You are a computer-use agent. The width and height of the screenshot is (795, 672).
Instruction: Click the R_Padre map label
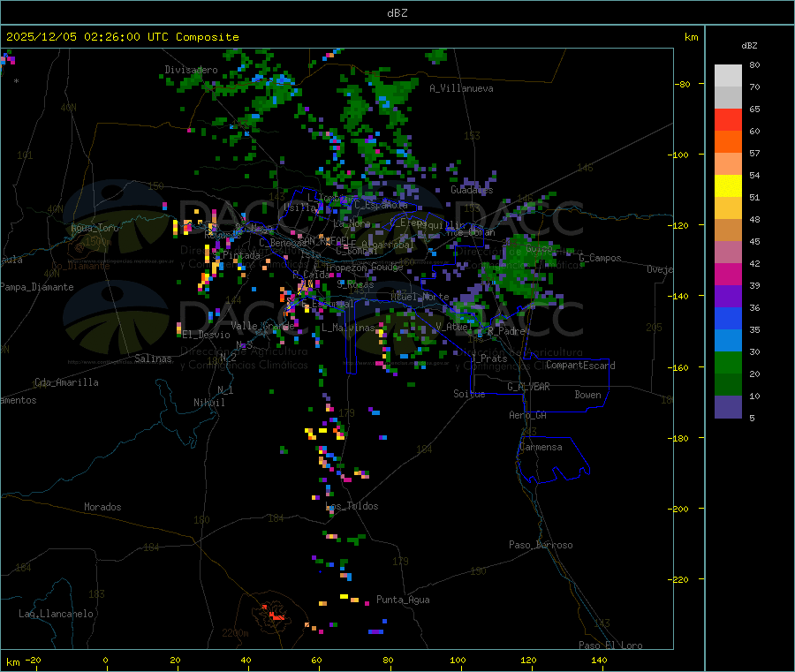[506, 331]
